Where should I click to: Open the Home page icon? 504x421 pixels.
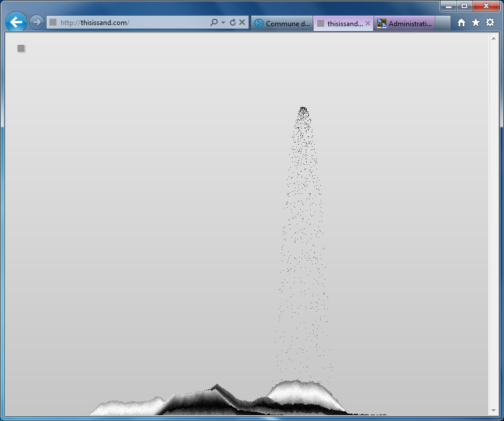tap(462, 23)
